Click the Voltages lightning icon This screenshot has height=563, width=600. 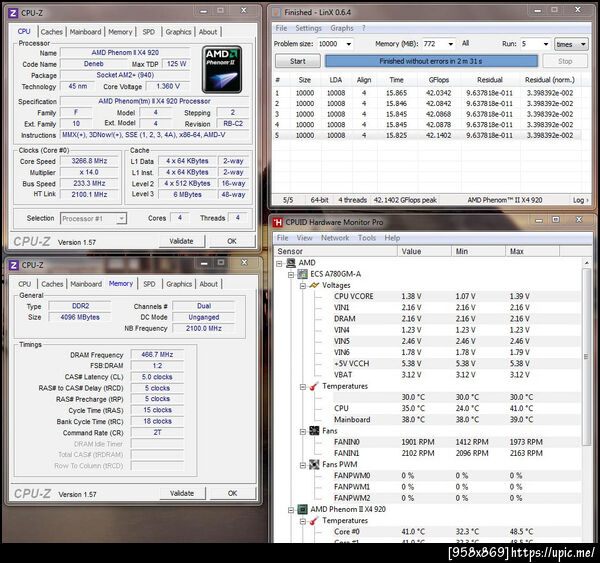[x=314, y=285]
